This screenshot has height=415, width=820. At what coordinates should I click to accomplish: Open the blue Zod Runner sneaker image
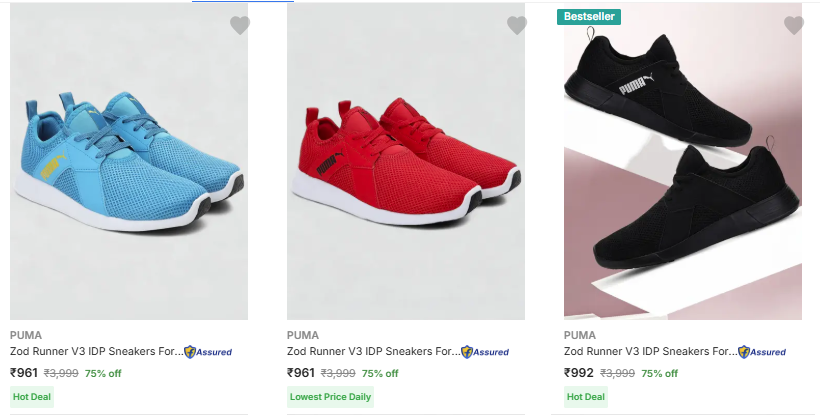pos(128,165)
